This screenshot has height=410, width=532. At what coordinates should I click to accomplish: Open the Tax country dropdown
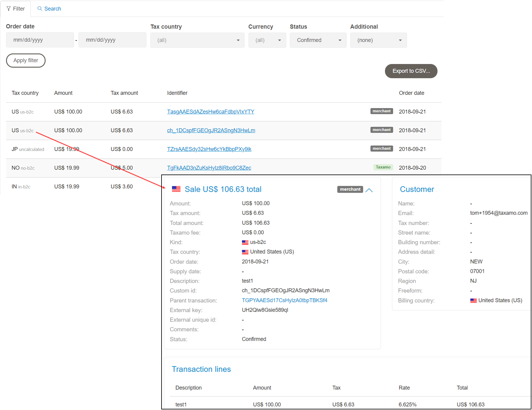197,40
